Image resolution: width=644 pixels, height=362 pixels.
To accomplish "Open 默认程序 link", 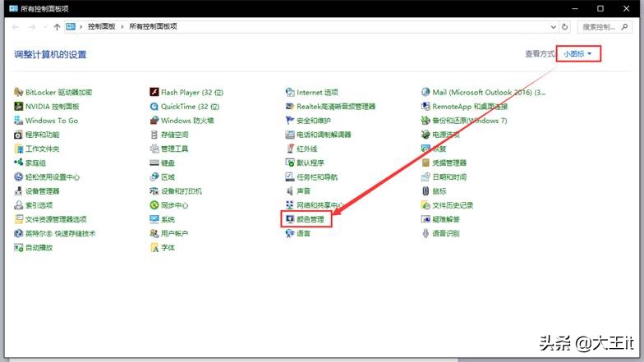I will point(310,163).
